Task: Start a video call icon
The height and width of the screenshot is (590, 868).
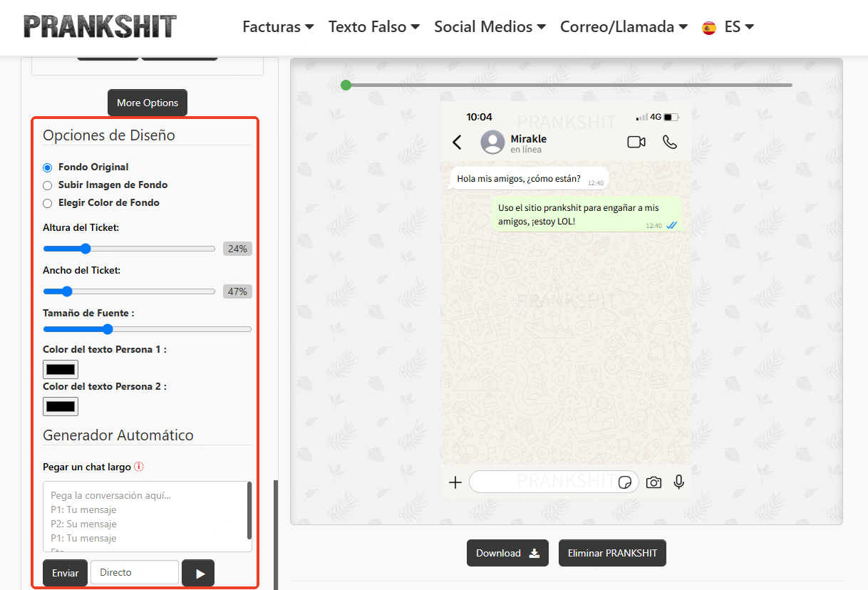Action: [x=636, y=143]
